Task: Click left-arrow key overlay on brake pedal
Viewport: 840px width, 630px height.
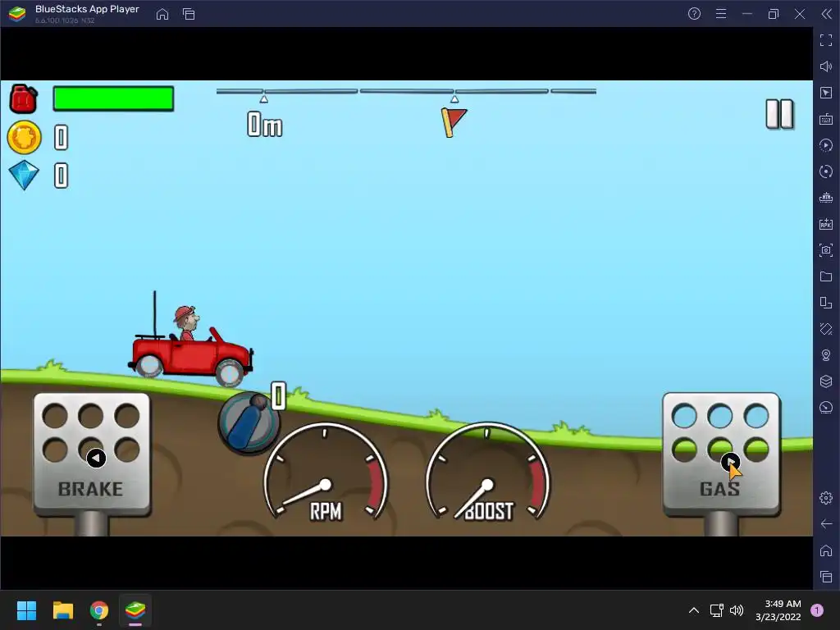Action: click(x=96, y=458)
